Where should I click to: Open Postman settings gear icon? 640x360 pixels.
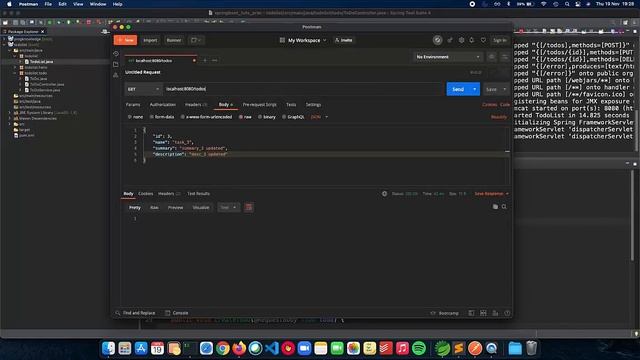pos(461,40)
